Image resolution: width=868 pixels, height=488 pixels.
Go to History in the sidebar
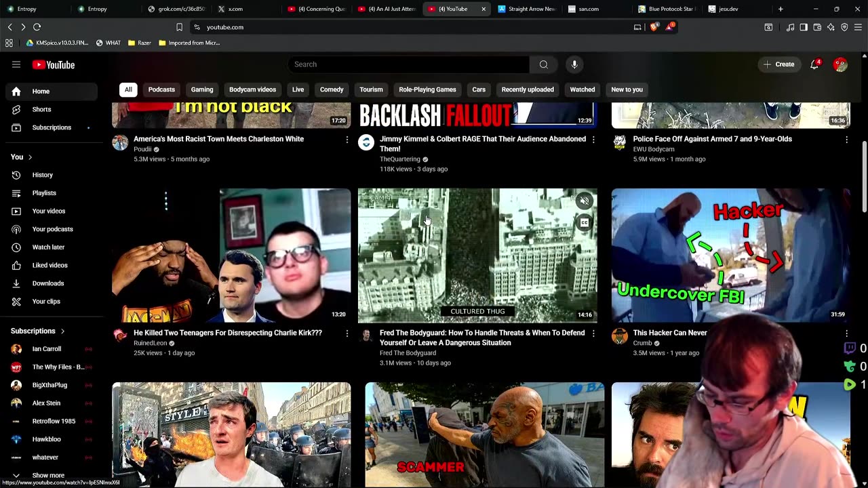click(x=53, y=175)
